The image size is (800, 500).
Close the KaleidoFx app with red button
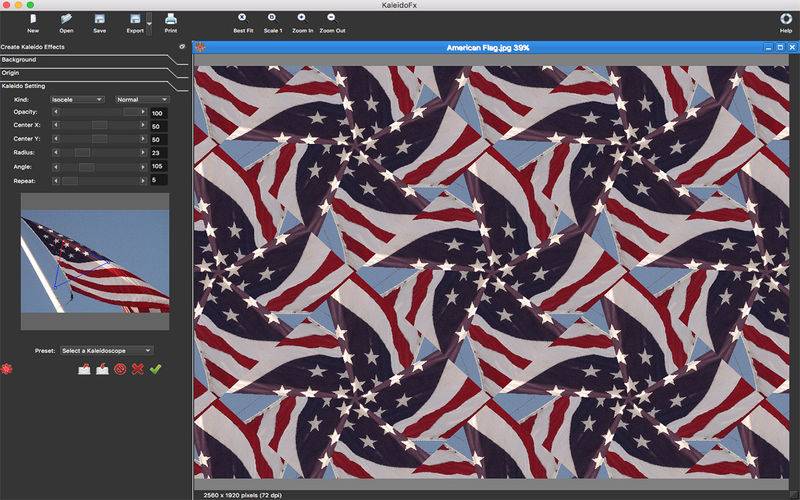click(x=7, y=5)
